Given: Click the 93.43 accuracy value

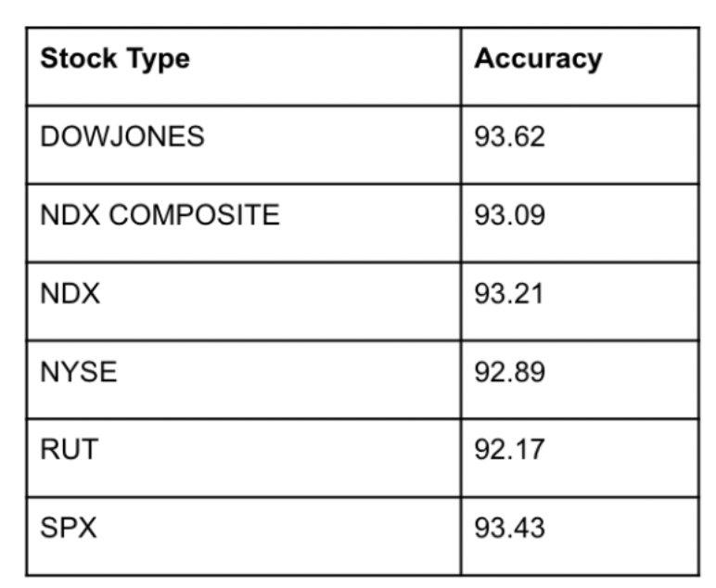Looking at the screenshot, I should click(509, 529).
